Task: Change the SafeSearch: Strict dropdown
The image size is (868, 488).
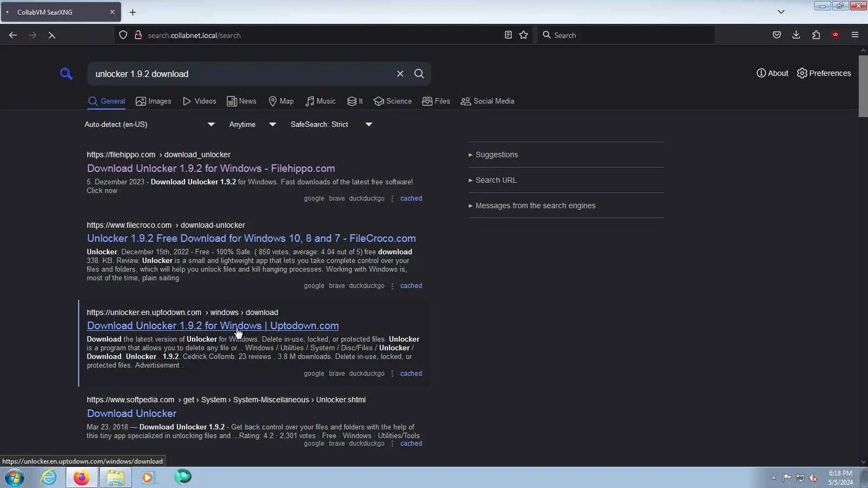Action: [332, 125]
